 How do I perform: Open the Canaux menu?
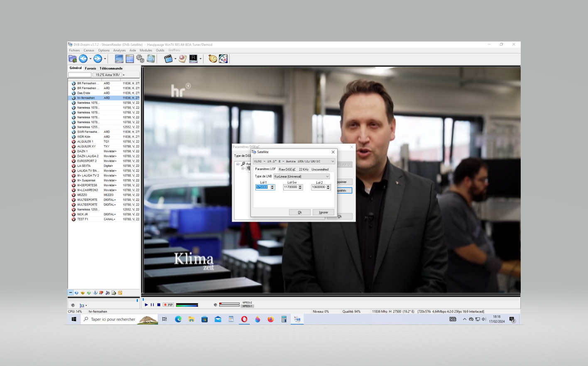pos(89,50)
